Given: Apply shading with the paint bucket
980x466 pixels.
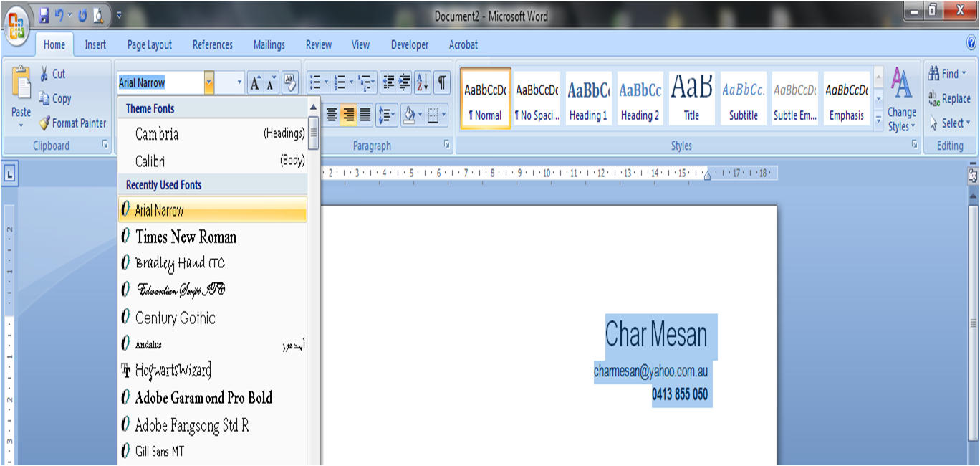Looking at the screenshot, I should tap(409, 114).
